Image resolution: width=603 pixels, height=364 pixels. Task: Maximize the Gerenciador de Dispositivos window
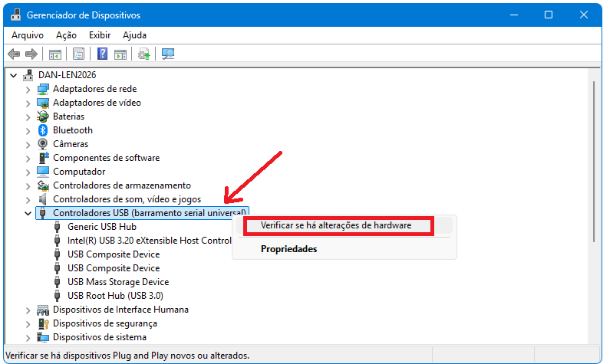(x=549, y=15)
